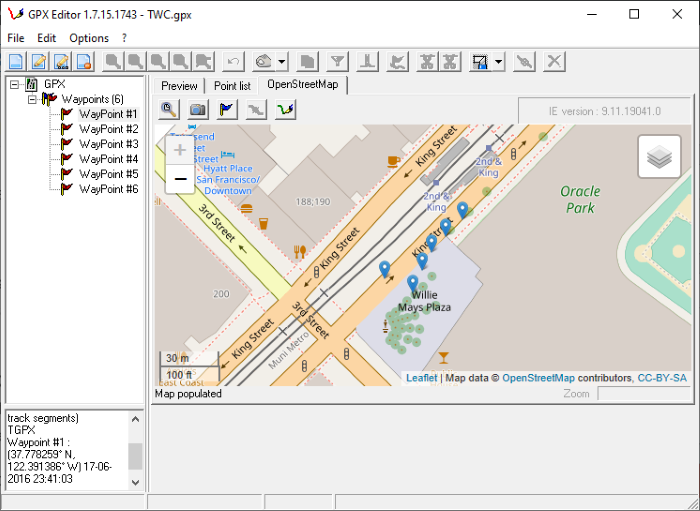Screen dimensions: 700x511
Task: Click the burger fast food map icon
Action: tap(246, 208)
